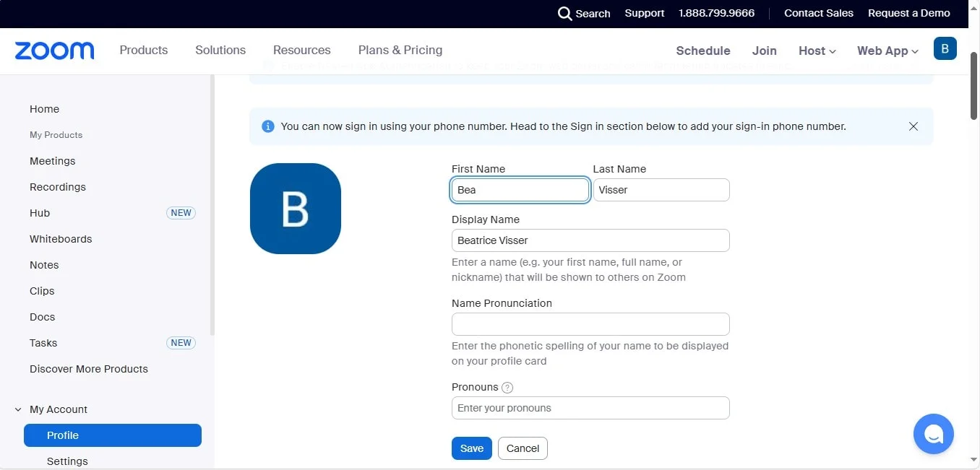
Task: Open Tasks in the sidebar
Action: click(43, 343)
